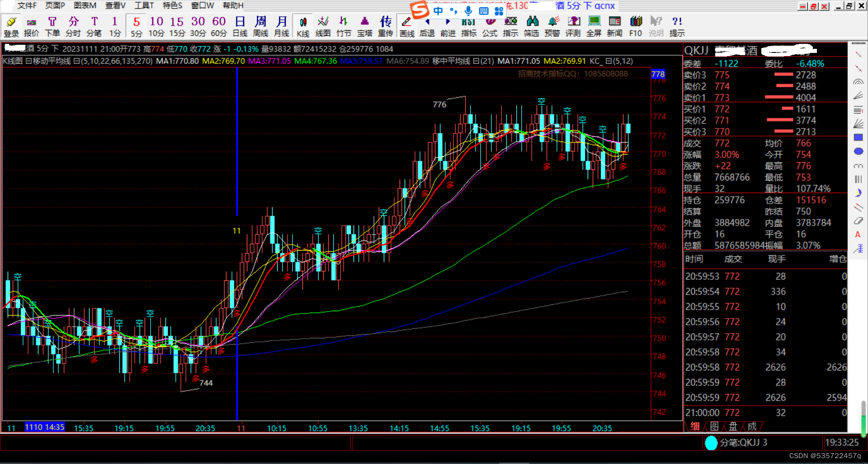Click the 1110 14:35 time axis marker

click(44, 427)
